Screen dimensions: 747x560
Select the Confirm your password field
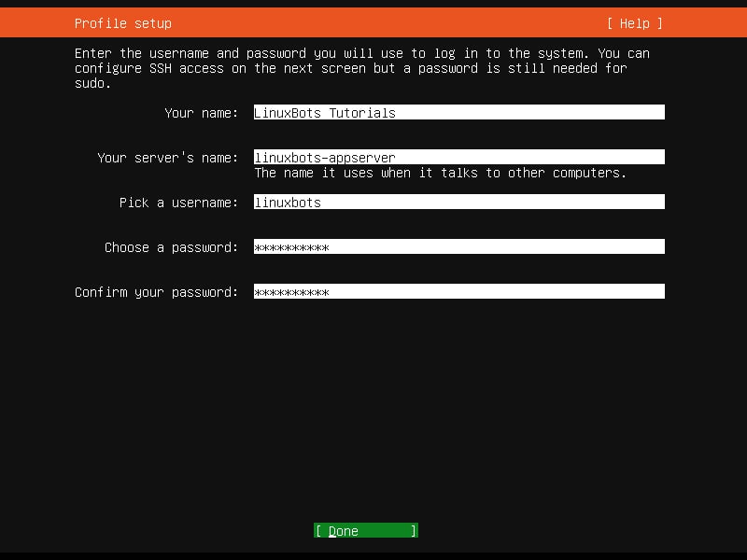[x=458, y=290]
